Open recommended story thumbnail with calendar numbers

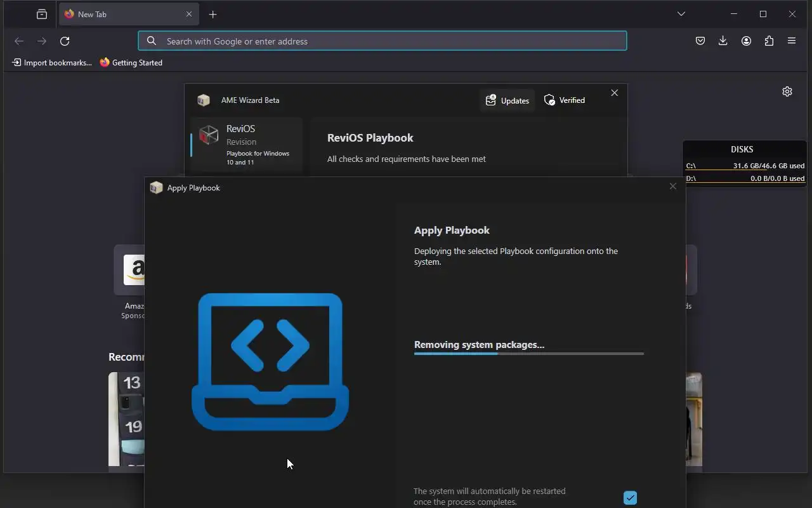(x=126, y=419)
